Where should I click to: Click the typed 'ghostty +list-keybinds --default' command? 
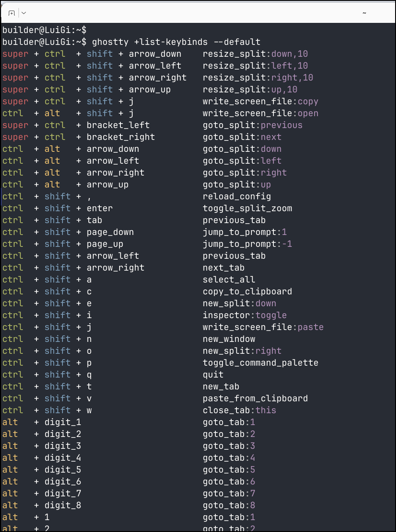point(176,42)
